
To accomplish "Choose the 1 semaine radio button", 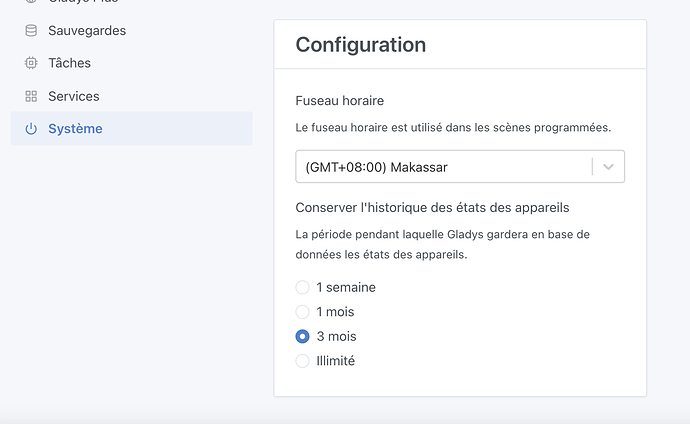I will tap(302, 287).
